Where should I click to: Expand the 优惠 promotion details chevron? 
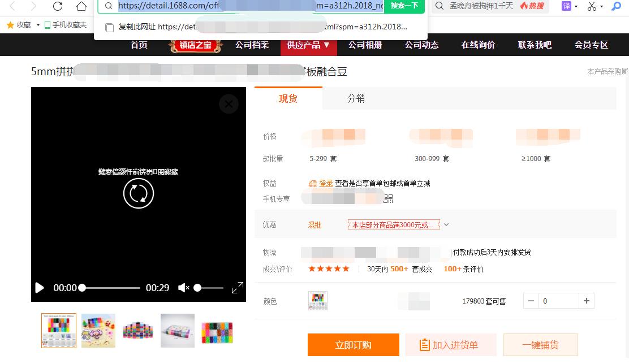(446, 224)
